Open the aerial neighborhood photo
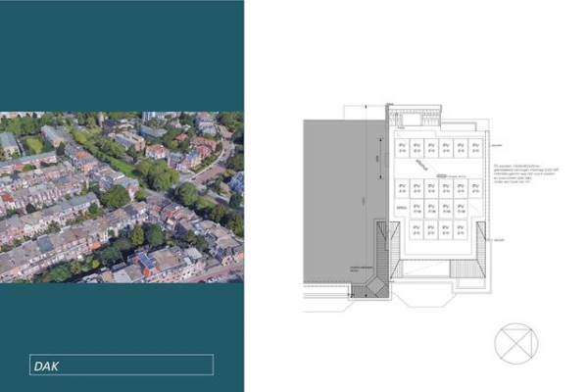This screenshot has height=392, width=588. pos(122,196)
